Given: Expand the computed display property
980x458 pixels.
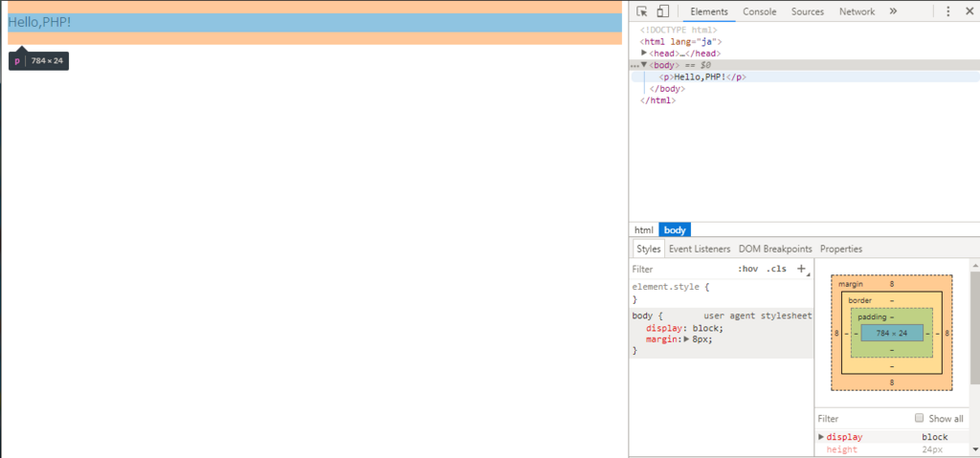Looking at the screenshot, I should tap(821, 437).
